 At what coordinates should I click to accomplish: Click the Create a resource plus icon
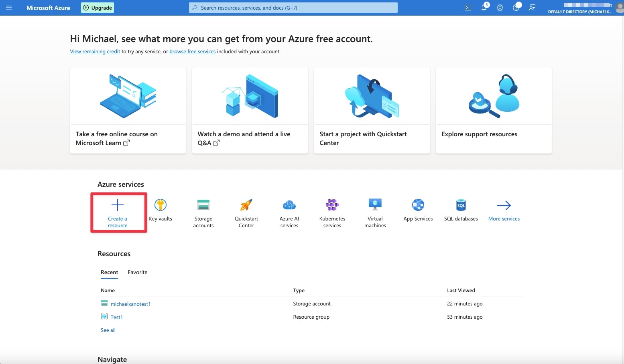118,205
